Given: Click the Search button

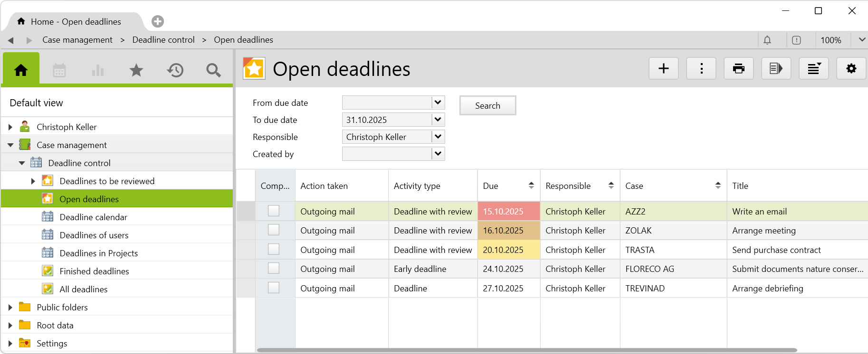Looking at the screenshot, I should pyautogui.click(x=487, y=105).
